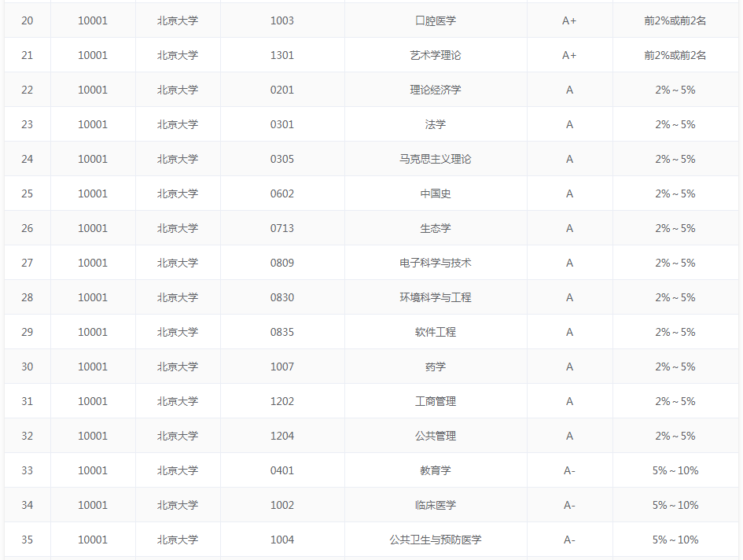Select subject code 1002
Viewport: 743px width, 560px height.
[x=282, y=506]
